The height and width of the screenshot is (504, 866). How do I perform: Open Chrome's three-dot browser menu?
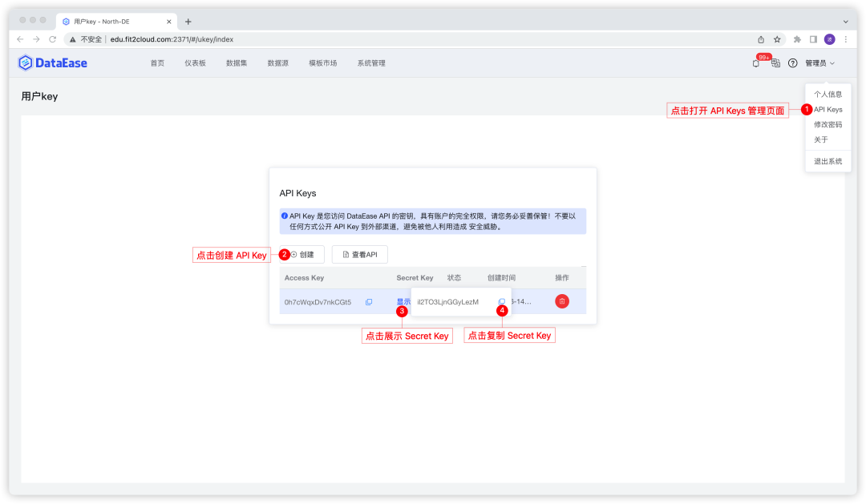846,38
